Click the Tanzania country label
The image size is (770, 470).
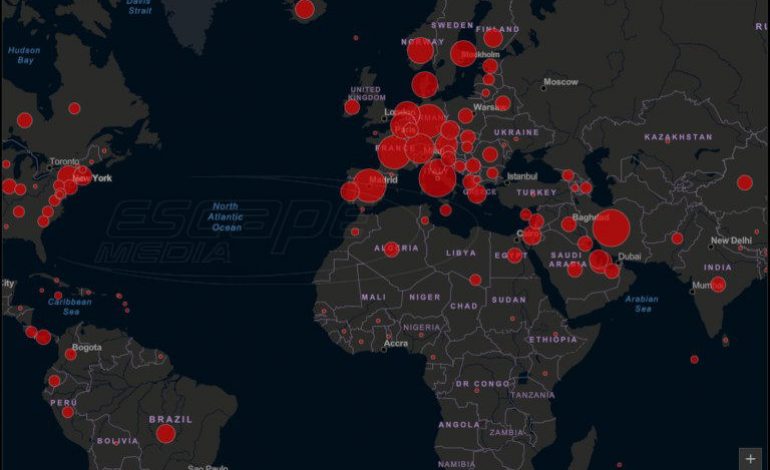tap(532, 395)
